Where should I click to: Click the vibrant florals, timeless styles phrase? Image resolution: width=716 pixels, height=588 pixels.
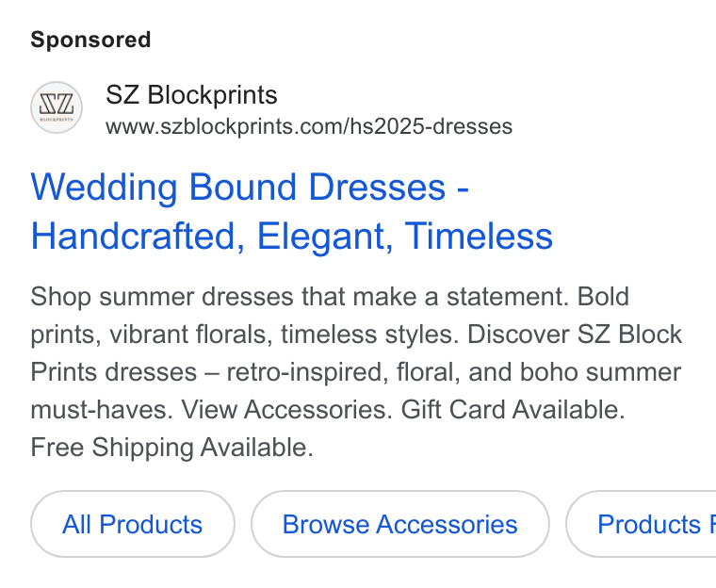point(284,334)
